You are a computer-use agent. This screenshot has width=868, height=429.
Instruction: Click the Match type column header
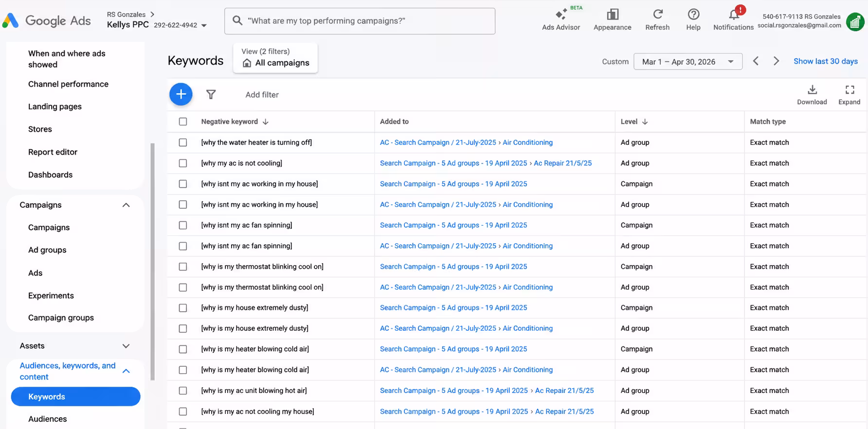pos(768,122)
